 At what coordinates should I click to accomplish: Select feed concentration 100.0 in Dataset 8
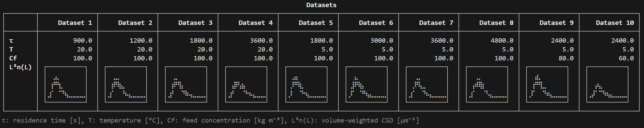coord(504,58)
